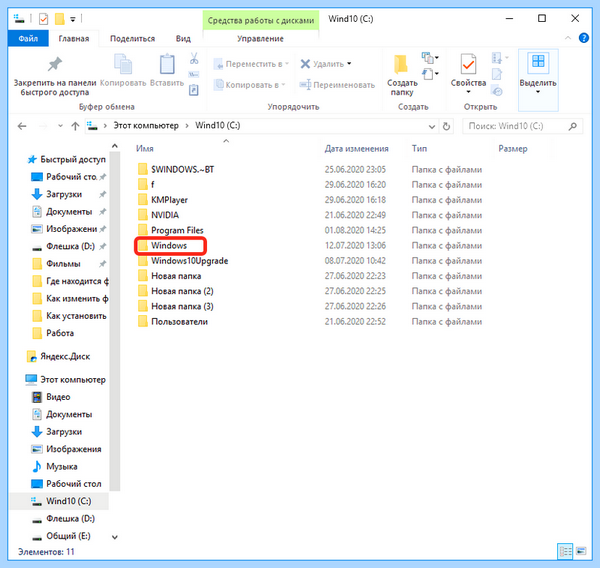Click the Up one level arrow
600x568 pixels.
pos(75,126)
